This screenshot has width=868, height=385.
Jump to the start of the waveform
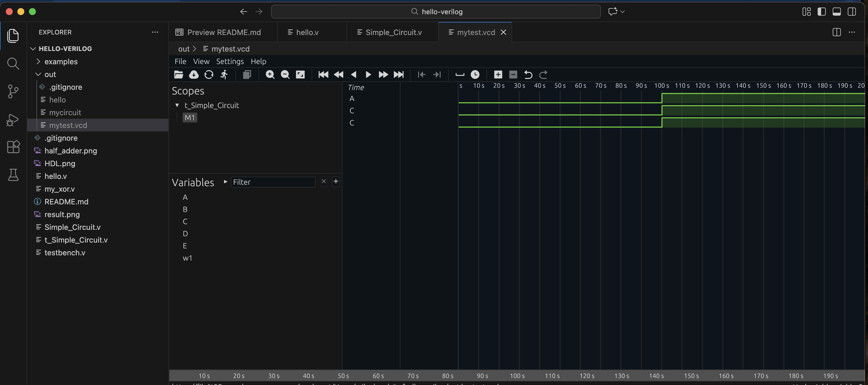coord(323,74)
